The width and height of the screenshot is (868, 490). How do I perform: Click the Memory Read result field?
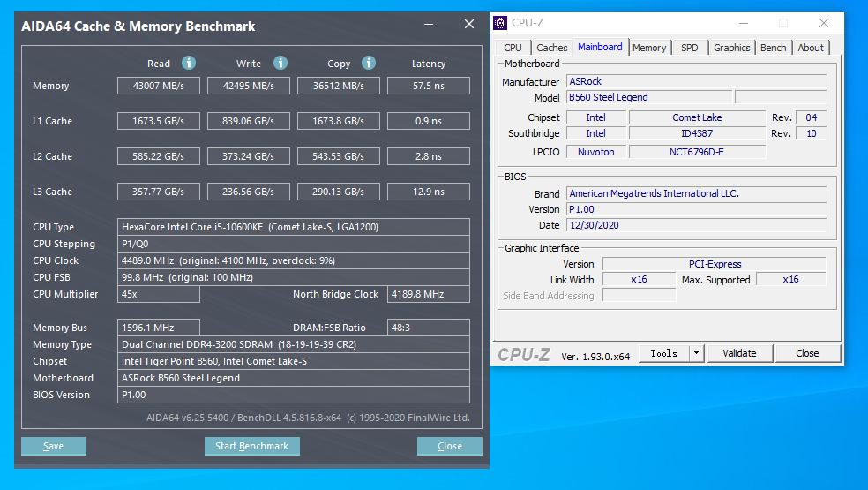point(159,86)
